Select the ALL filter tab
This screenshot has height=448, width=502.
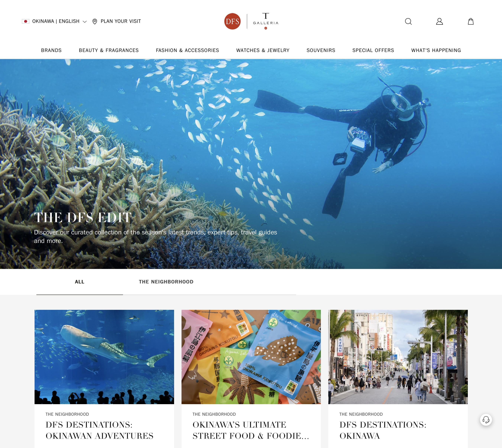(80, 282)
